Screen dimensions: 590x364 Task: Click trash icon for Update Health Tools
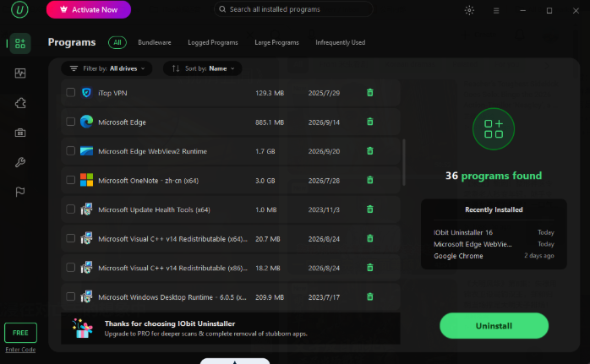370,209
